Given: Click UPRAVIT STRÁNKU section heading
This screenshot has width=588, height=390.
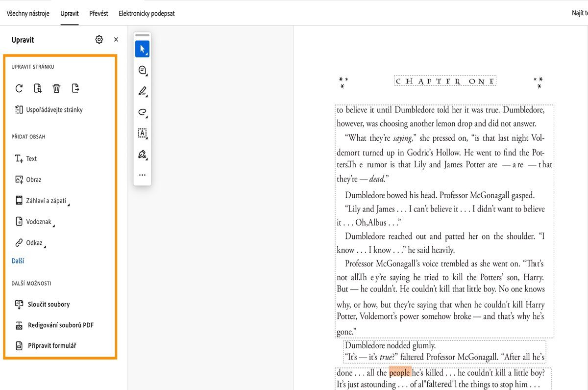Looking at the screenshot, I should tap(33, 67).
